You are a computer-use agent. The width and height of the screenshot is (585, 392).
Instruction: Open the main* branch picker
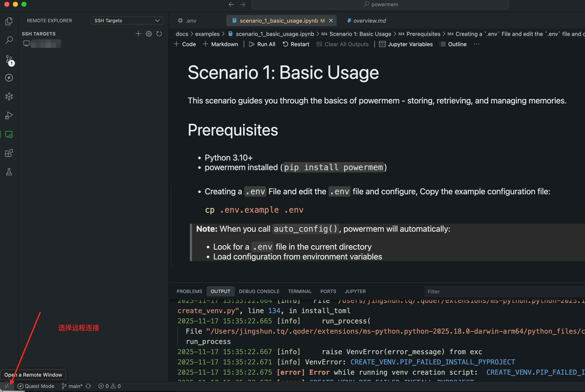[72, 386]
